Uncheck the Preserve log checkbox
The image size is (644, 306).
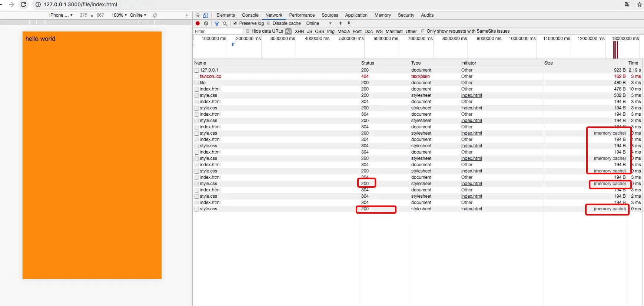point(235,23)
